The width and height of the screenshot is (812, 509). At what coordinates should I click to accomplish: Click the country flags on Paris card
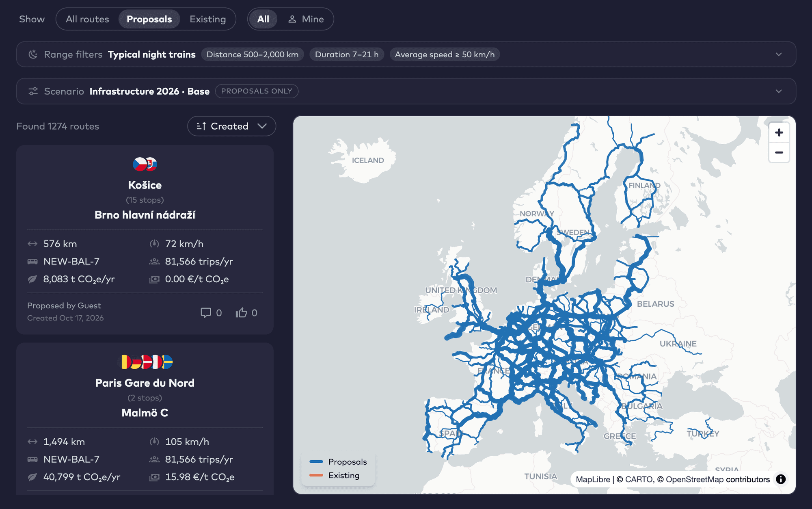click(145, 362)
